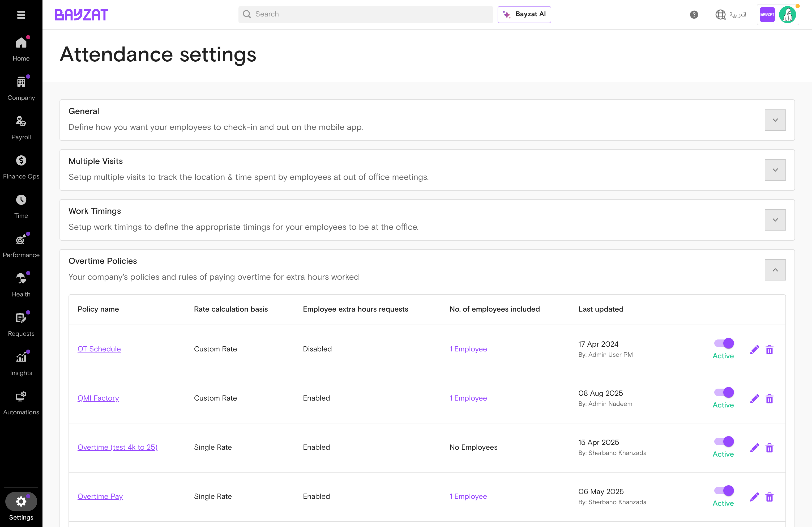The image size is (812, 527).
Task: Open Requests in sidebar
Action: point(21,324)
